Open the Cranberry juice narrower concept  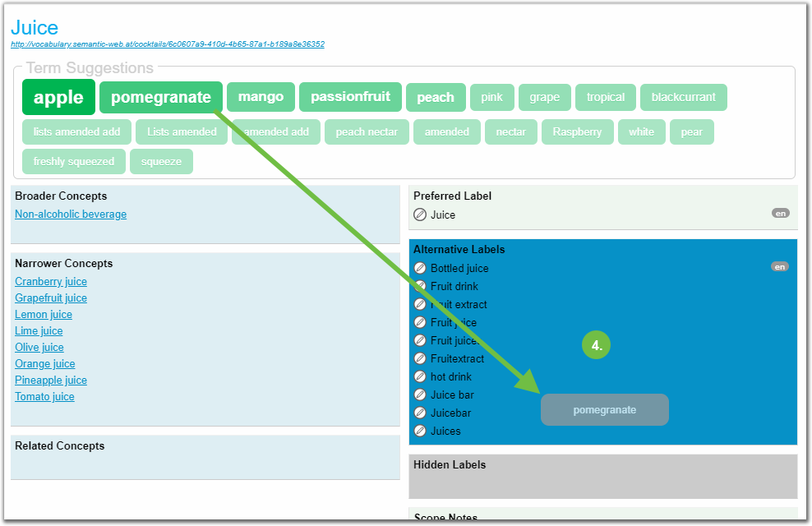pyautogui.click(x=51, y=282)
